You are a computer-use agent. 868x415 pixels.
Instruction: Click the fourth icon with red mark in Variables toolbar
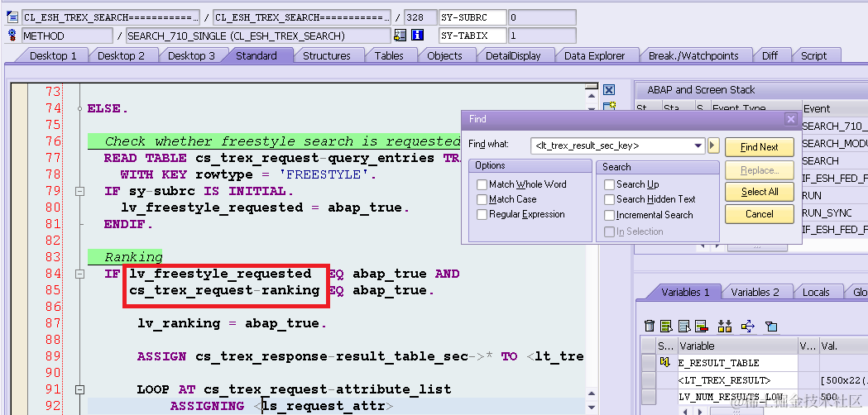[702, 326]
